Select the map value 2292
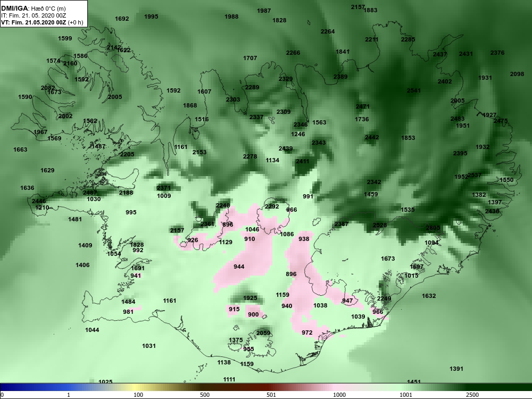This screenshot has width=532, height=399. [272, 206]
